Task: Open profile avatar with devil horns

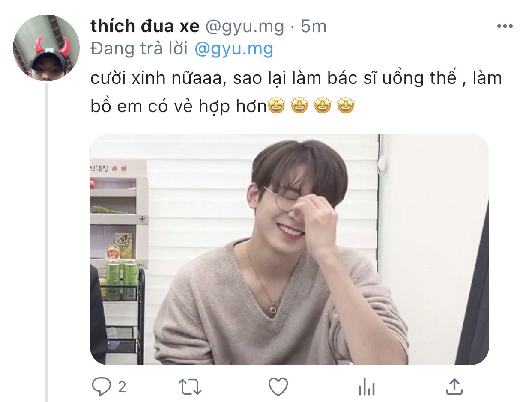Action: click(46, 48)
